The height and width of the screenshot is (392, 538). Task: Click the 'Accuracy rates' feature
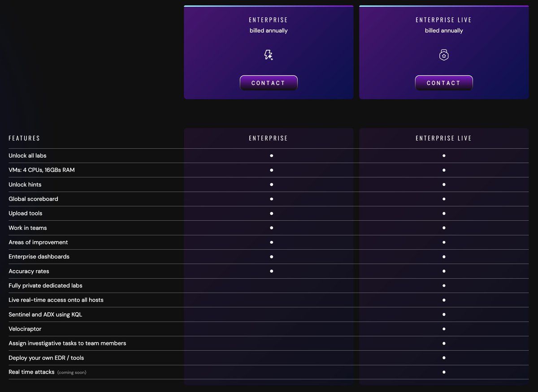coord(29,271)
